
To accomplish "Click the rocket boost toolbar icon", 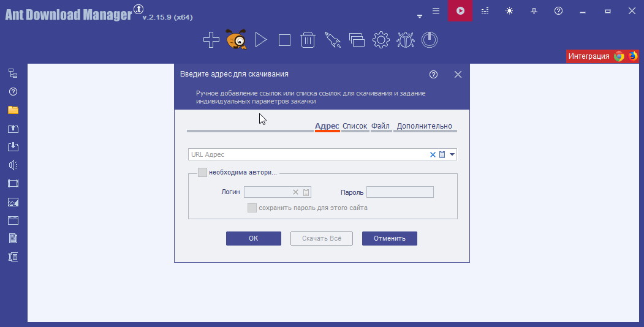I will coord(333,40).
